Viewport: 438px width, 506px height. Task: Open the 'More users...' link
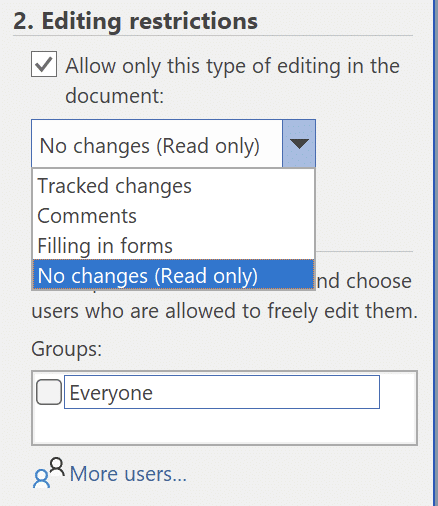128,474
